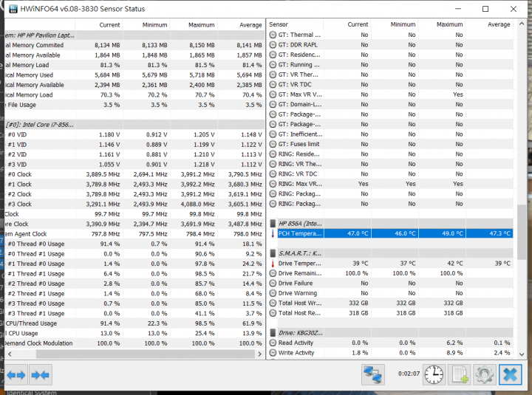Click the Drive: KBG30Z group icon
Viewport: 532px width, 395px height.
click(x=273, y=333)
